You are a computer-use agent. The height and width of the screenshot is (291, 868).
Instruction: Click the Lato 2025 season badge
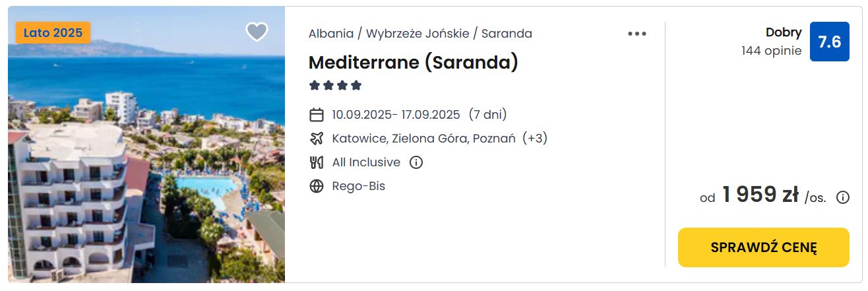tap(53, 32)
